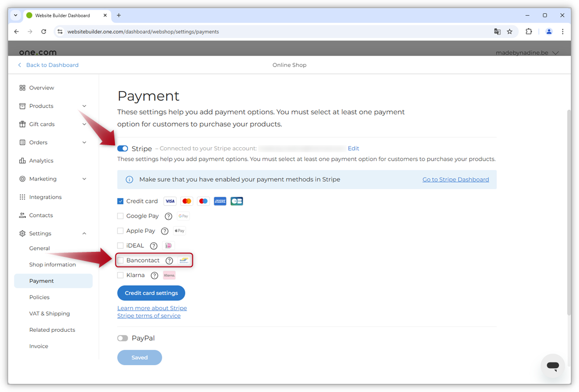Collapse the Settings submenu chevron
579x392 pixels.
coord(84,233)
